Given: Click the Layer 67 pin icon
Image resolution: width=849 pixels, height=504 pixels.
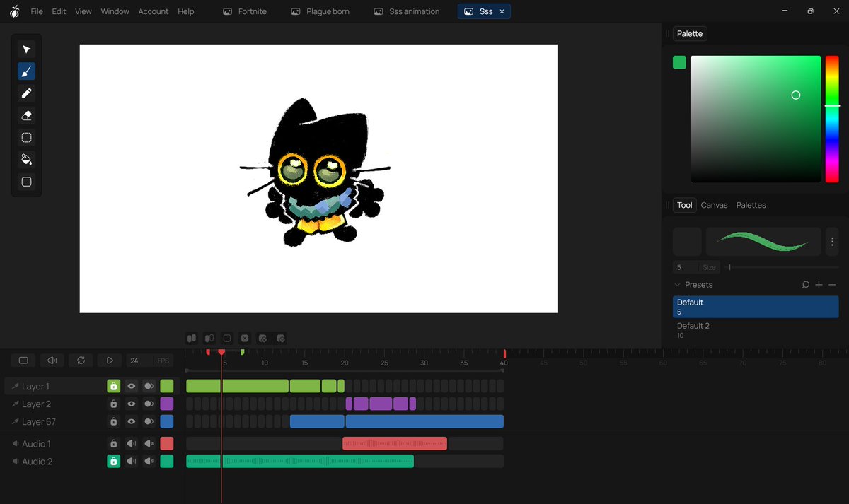Looking at the screenshot, I should point(16,422).
